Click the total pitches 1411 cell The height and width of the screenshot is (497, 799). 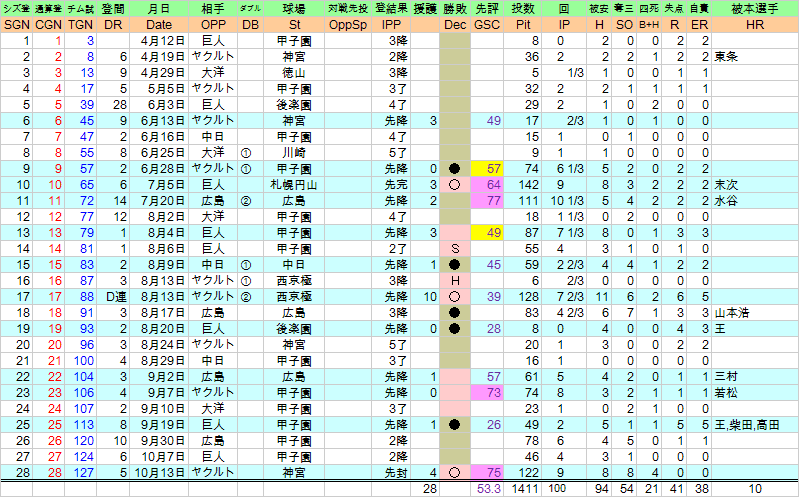(x=523, y=489)
